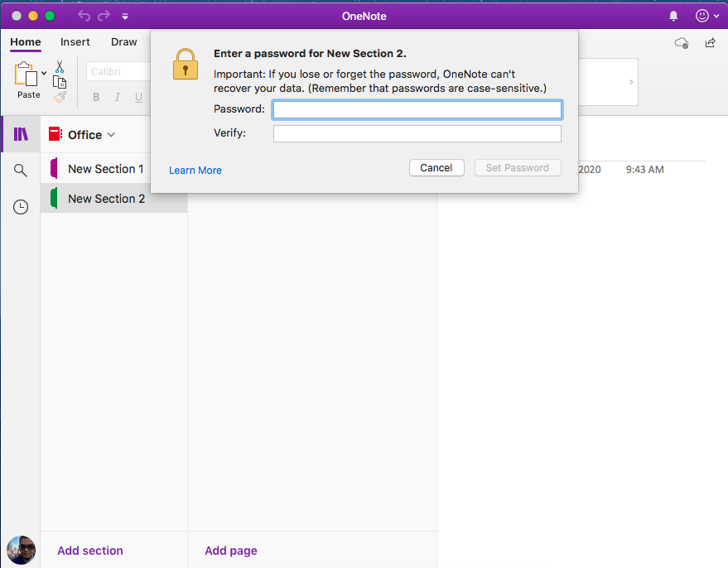Expand the ribbon gallery right arrow

[x=631, y=82]
